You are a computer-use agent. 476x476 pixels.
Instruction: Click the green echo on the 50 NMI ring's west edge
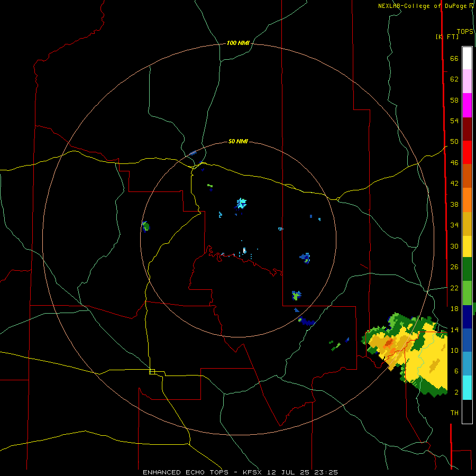(146, 226)
